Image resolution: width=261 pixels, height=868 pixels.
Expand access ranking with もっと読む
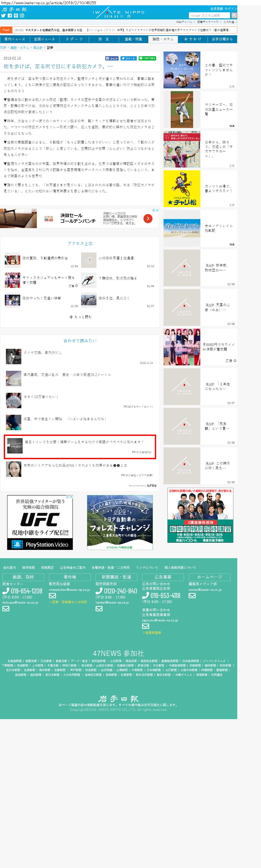coord(80,317)
